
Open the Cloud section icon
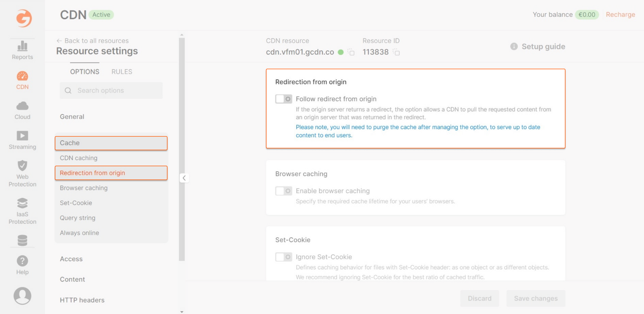tap(22, 106)
